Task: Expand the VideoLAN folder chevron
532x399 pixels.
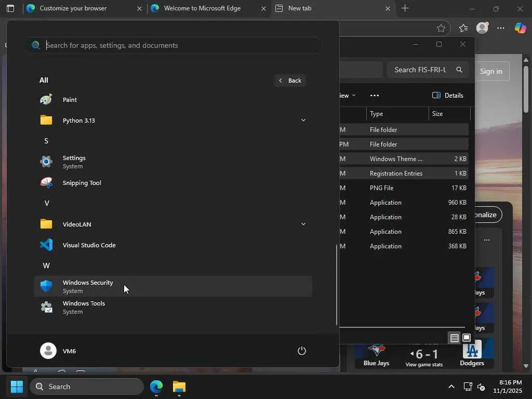Action: pyautogui.click(x=303, y=224)
